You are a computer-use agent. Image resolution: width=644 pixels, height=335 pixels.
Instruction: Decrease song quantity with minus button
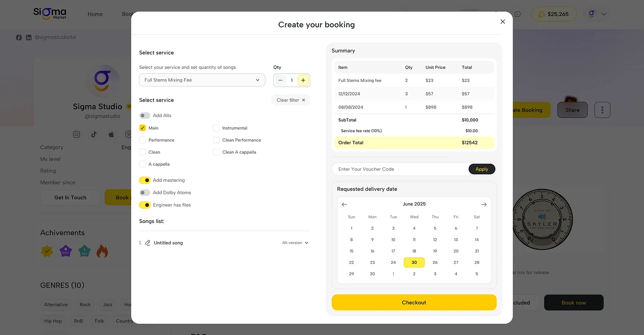281,80
